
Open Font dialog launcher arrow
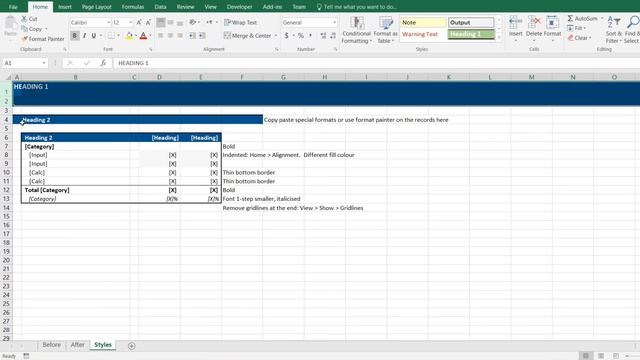coord(151,49)
